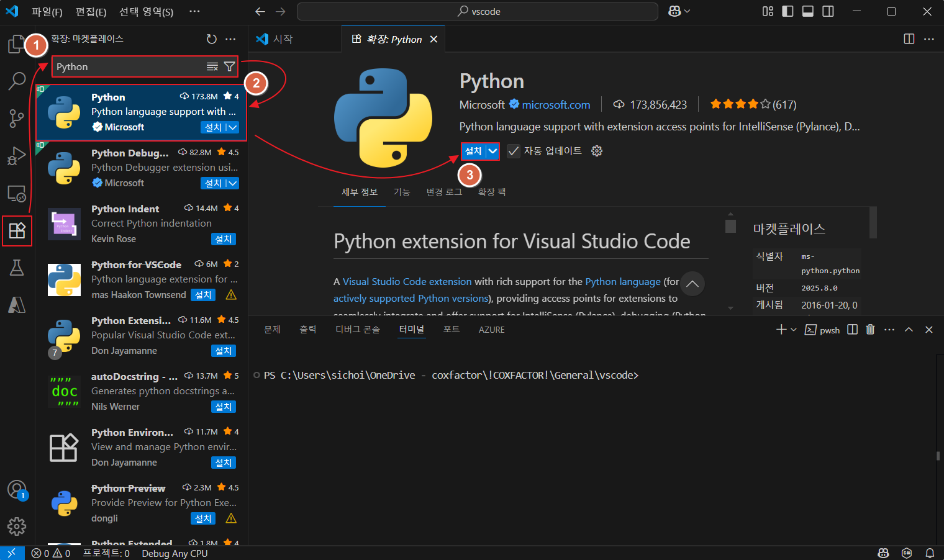Open the 편집(E) menu

click(x=91, y=12)
